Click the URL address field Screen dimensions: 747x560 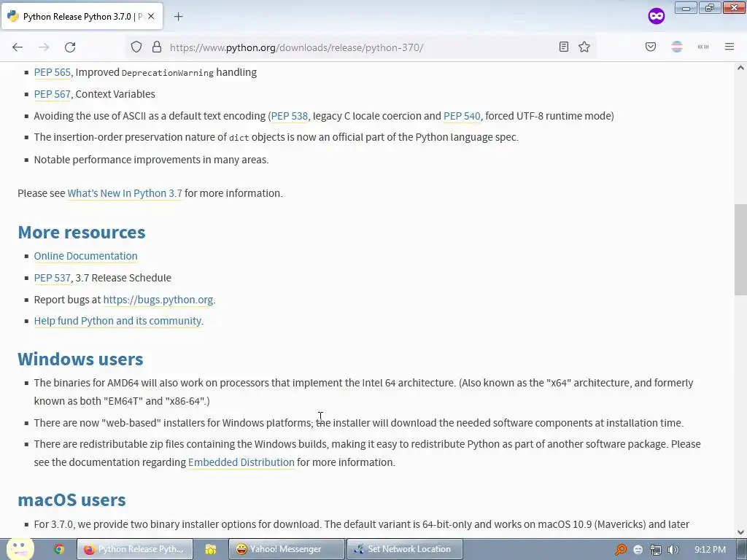(362, 47)
